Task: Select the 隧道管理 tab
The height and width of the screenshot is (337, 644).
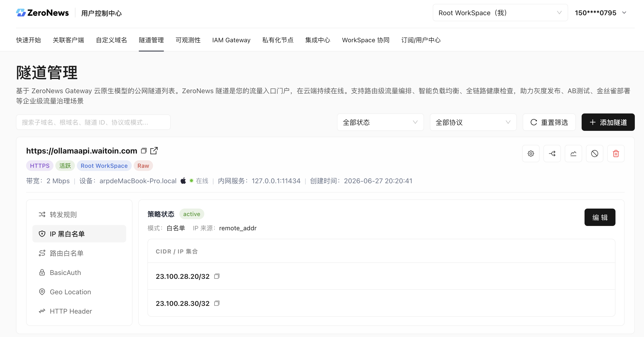Action: tap(151, 40)
